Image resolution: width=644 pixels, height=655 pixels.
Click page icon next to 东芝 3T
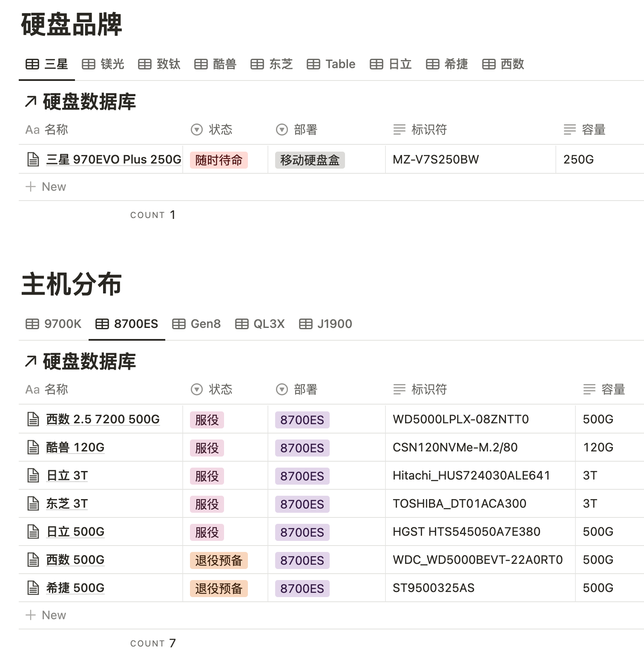33,504
